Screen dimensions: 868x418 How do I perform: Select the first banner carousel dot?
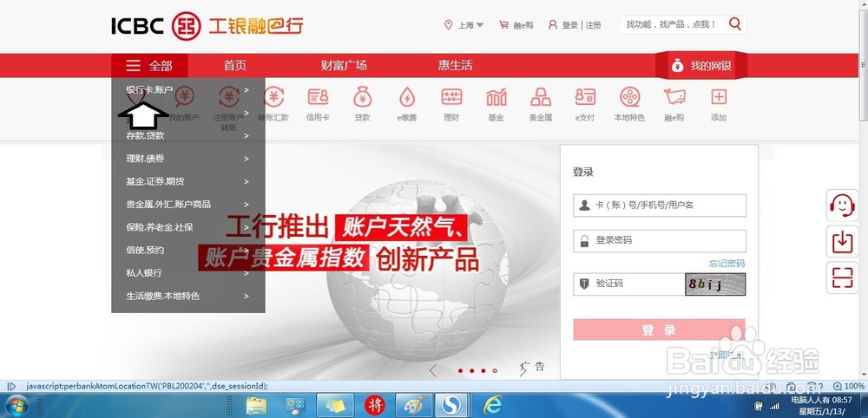(x=461, y=371)
